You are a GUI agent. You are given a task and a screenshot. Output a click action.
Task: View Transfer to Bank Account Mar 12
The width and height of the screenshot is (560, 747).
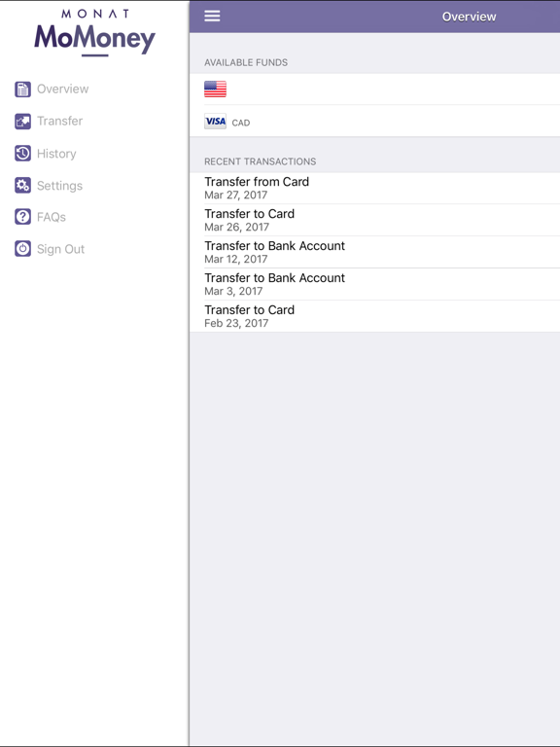[x=374, y=252]
